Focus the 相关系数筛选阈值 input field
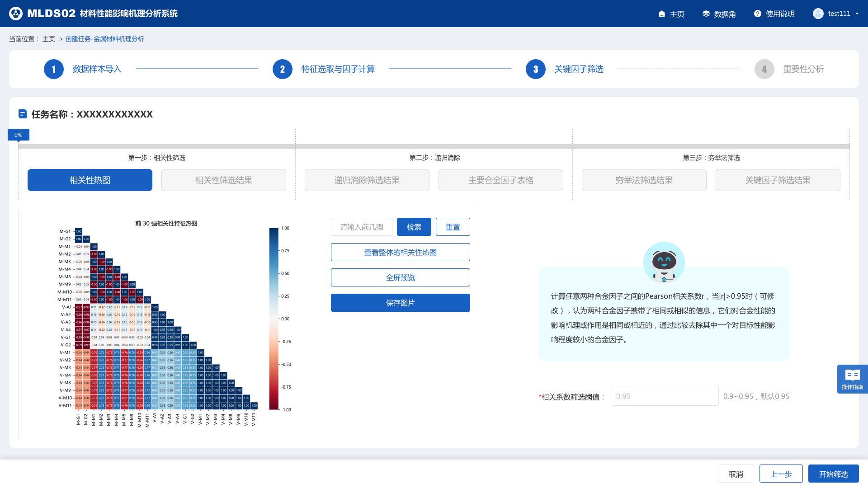Screen dimensions: 868x488 (x=665, y=396)
